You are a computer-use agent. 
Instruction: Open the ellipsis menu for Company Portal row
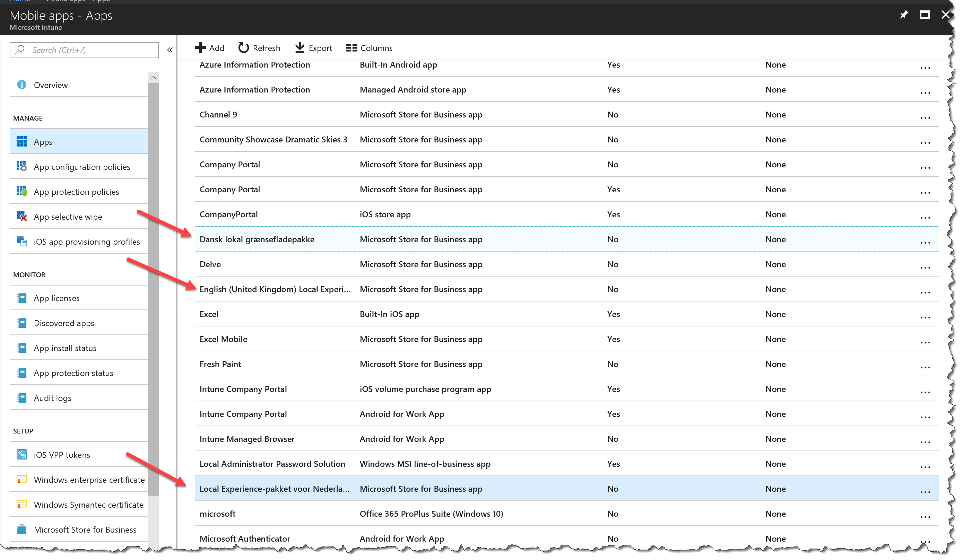(925, 167)
